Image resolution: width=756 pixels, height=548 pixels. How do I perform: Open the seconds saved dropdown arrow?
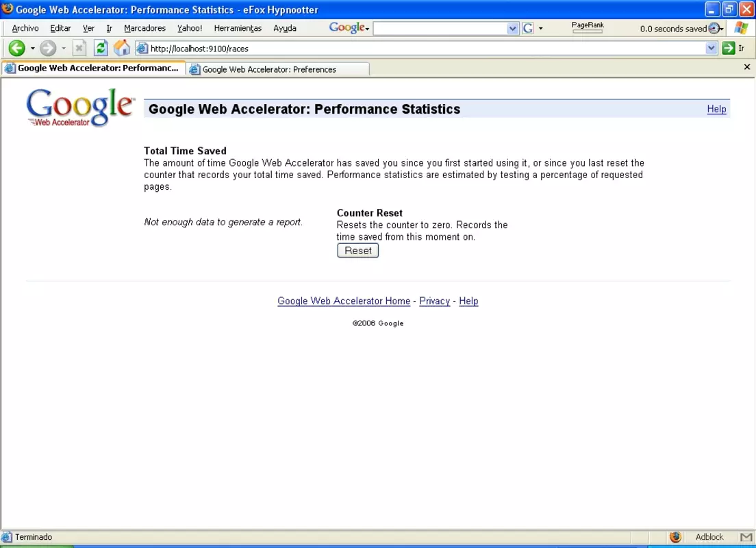(721, 29)
